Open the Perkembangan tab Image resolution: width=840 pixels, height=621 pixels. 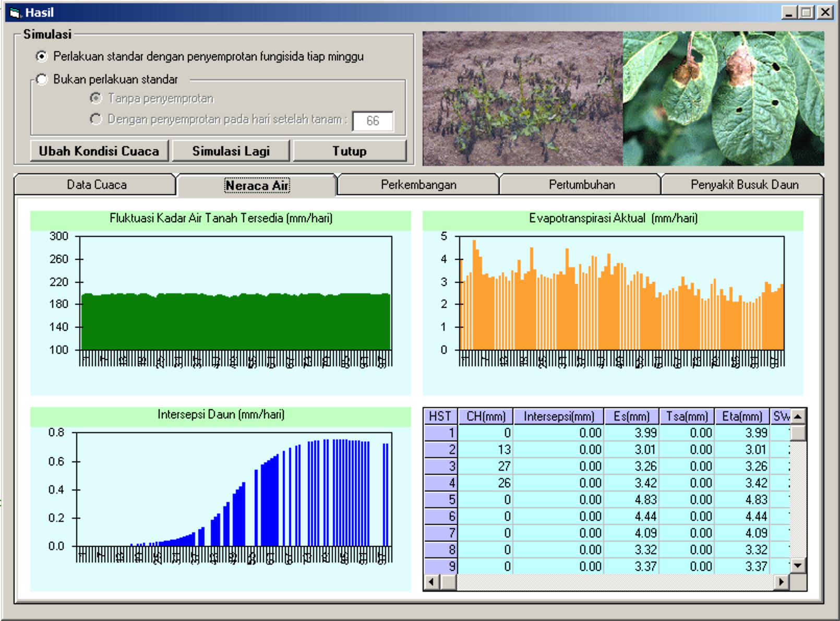point(418,185)
